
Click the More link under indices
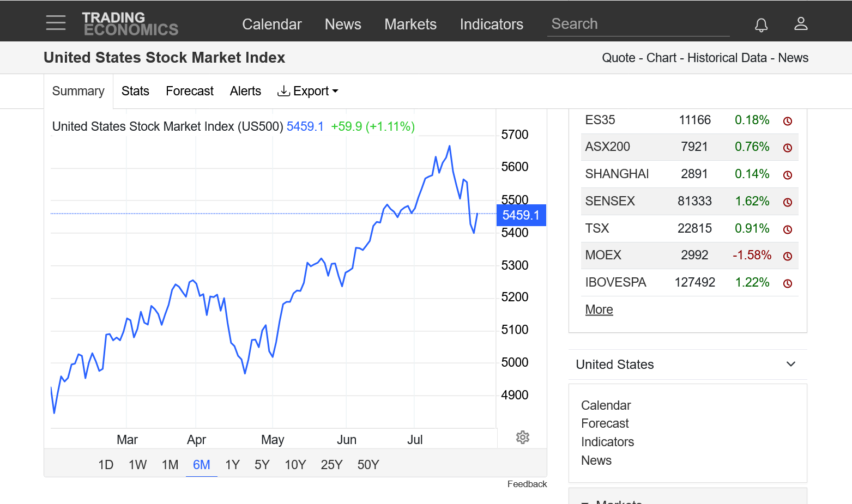[x=599, y=309]
